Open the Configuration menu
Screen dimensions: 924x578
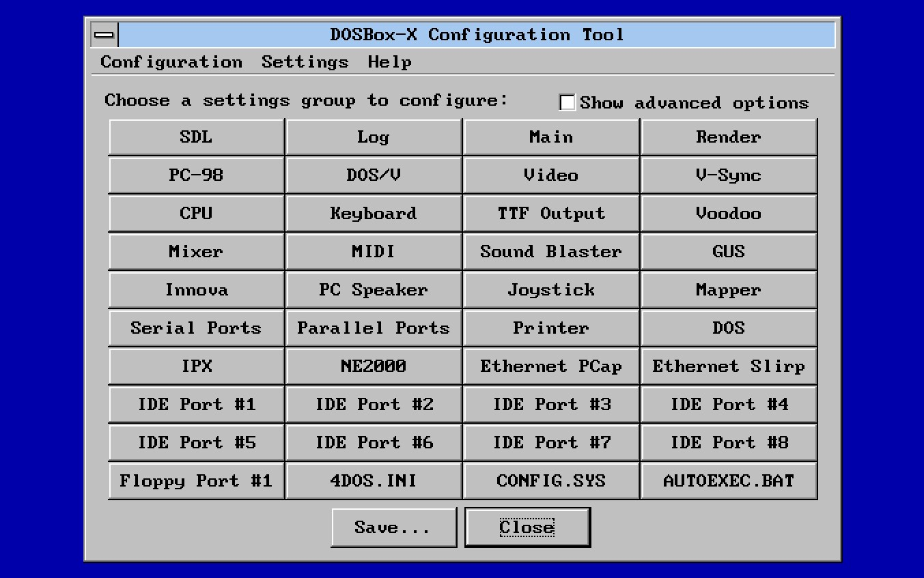tap(171, 62)
